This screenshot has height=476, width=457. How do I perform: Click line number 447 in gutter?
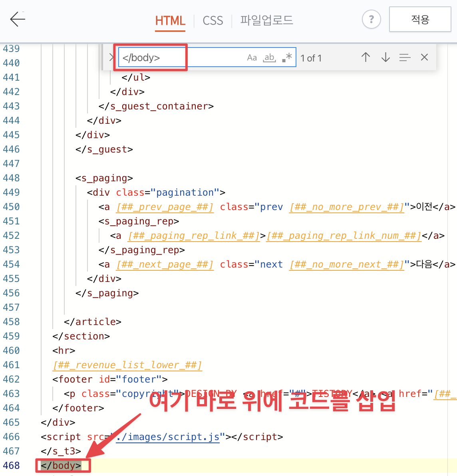pyautogui.click(x=11, y=164)
